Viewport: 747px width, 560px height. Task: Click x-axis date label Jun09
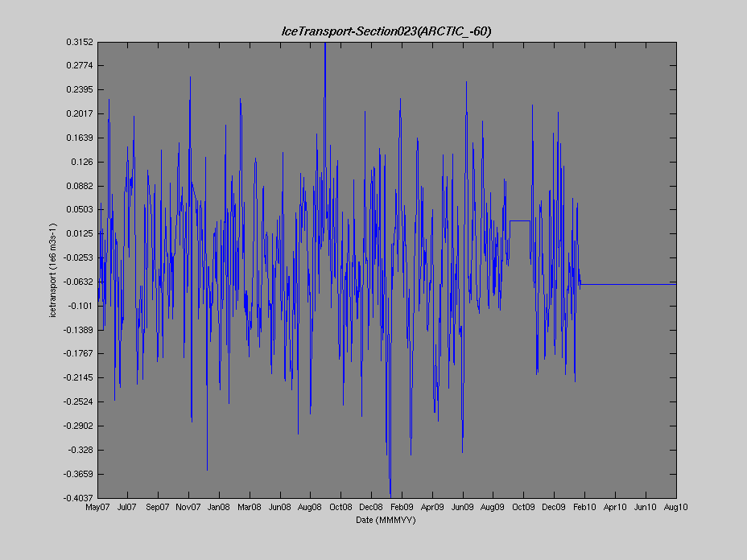point(463,507)
